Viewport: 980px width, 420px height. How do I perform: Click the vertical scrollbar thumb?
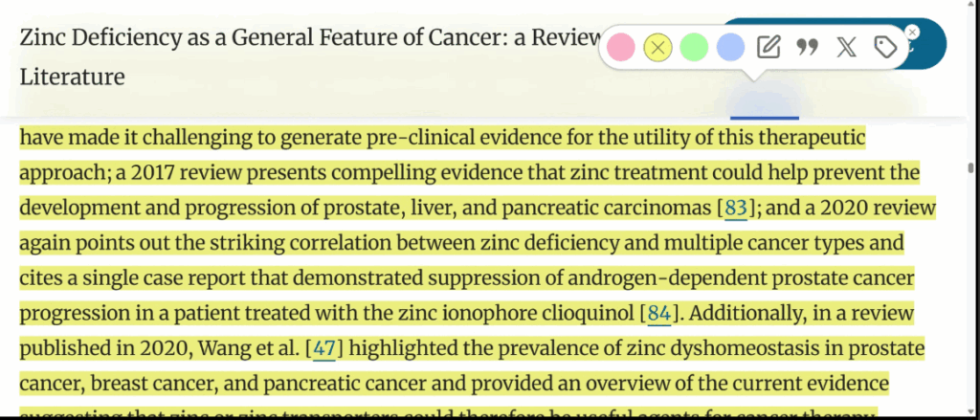[x=970, y=167]
